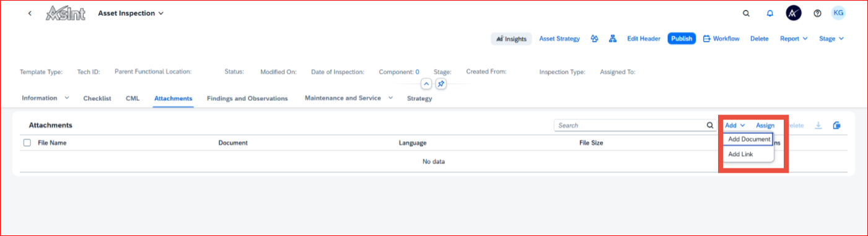Viewport: 868px width, 236px height.
Task: Open the help question mark icon
Action: [x=817, y=13]
